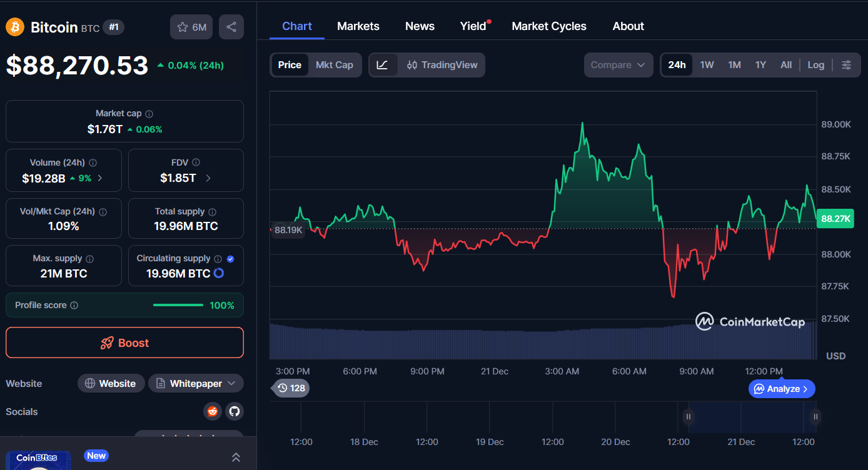Click the New badge near CoinBites

(x=96, y=456)
